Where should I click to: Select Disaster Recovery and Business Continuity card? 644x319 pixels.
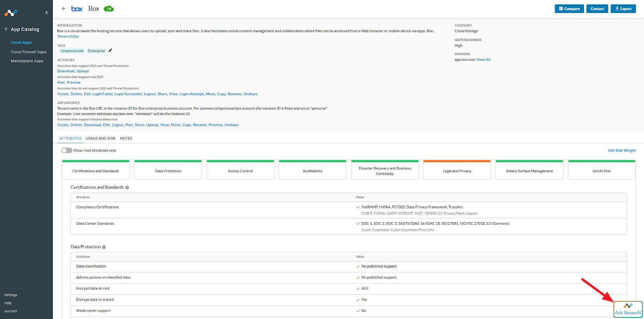(x=385, y=170)
